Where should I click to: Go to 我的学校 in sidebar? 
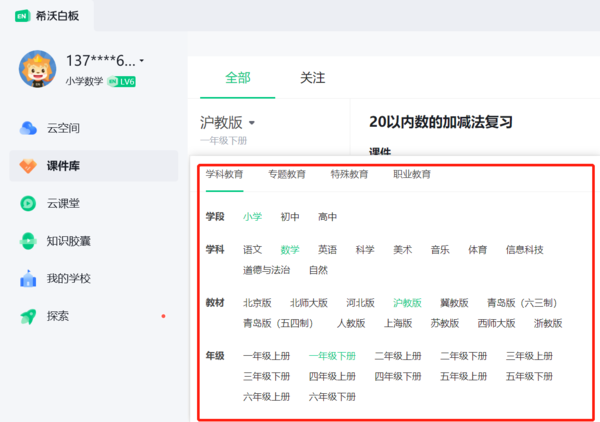29,279
